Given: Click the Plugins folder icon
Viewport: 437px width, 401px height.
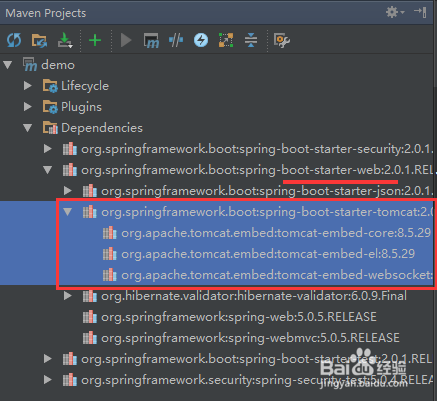Looking at the screenshot, I should (x=50, y=107).
